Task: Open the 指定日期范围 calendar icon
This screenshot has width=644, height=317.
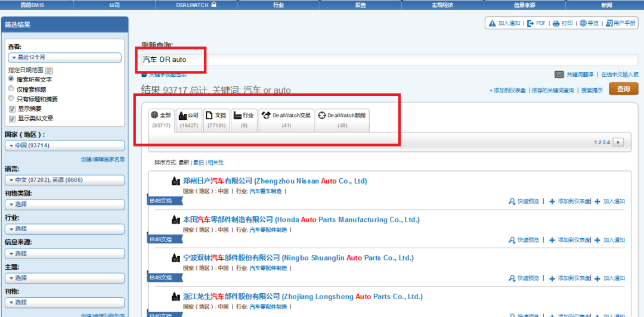Action: (x=49, y=70)
